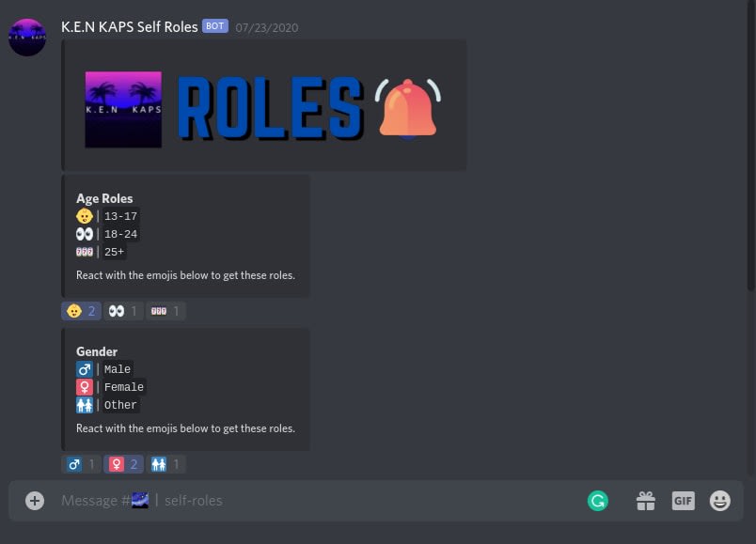The height and width of the screenshot is (544, 756).
Task: Click the Age Roles embed title
Action: 104,198
